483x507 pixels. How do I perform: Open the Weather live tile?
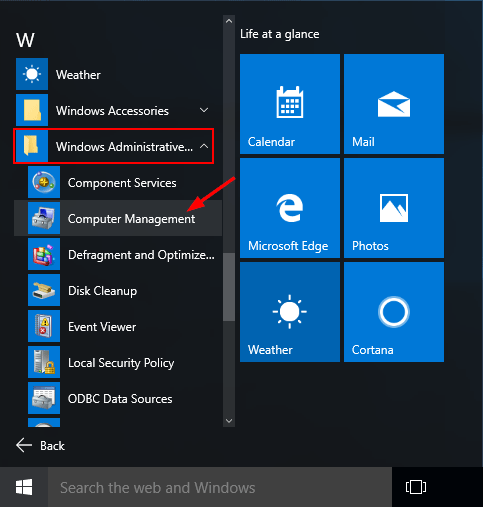tap(290, 312)
